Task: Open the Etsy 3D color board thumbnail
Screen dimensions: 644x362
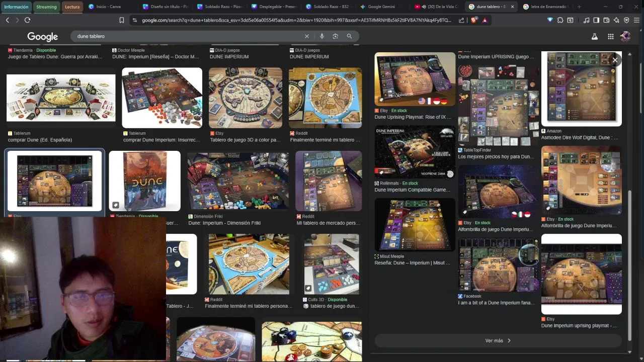Action: click(x=246, y=98)
